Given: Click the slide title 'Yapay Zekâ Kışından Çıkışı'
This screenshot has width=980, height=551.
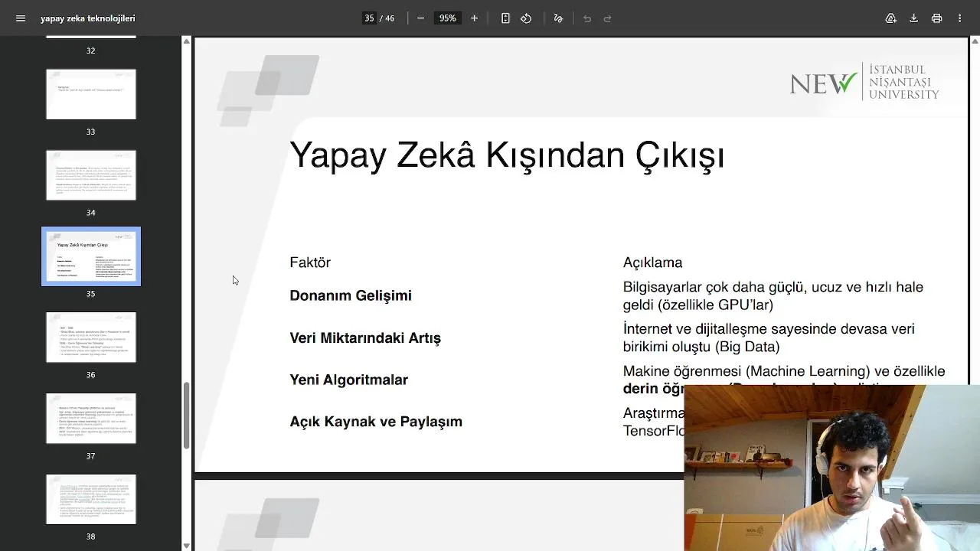Looking at the screenshot, I should [507, 155].
